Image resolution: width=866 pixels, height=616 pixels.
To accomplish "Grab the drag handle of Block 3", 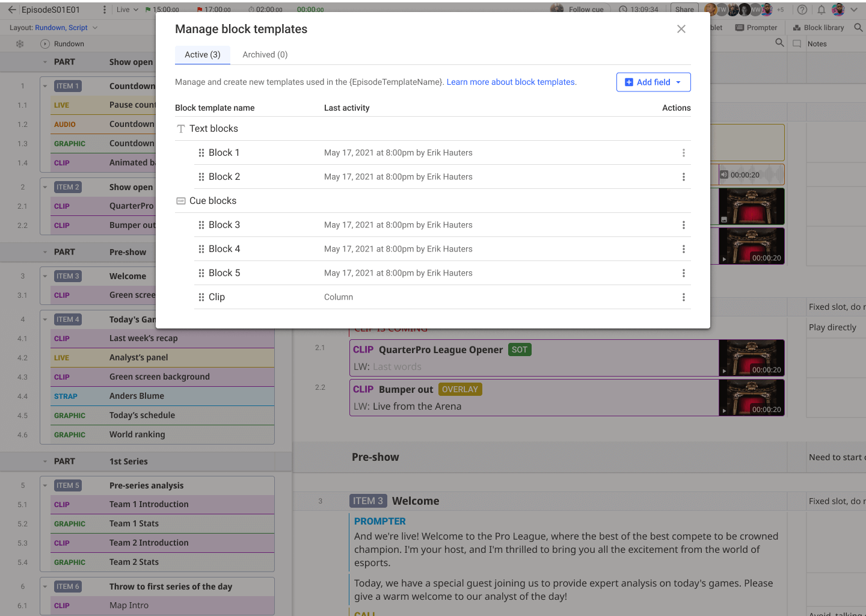I will [201, 225].
